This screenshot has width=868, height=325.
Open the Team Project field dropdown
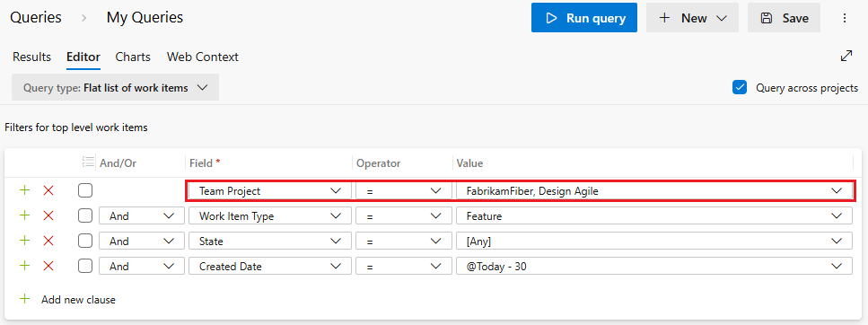pyautogui.click(x=270, y=191)
